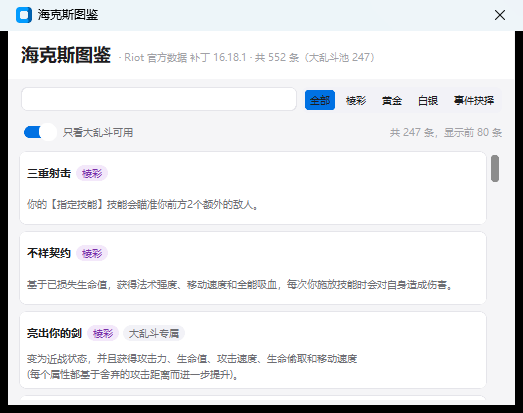Select the 三重射击 entry card

tap(253, 188)
